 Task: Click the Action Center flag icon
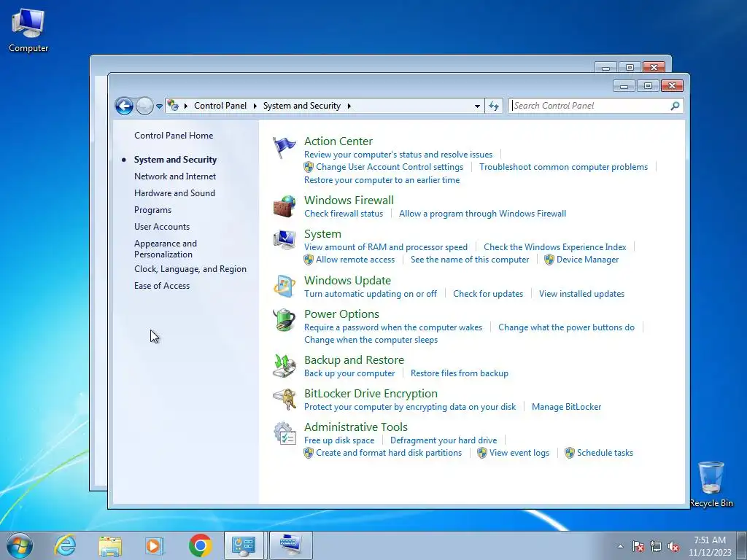coord(284,147)
